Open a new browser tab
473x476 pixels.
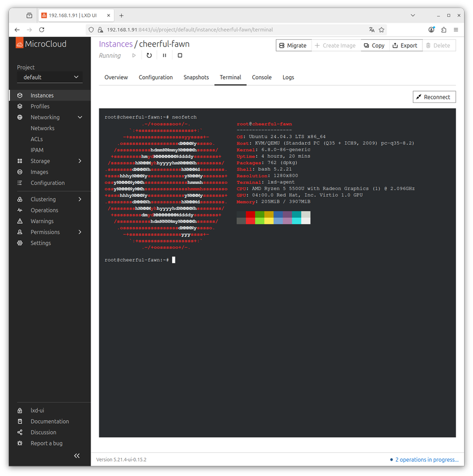click(121, 15)
